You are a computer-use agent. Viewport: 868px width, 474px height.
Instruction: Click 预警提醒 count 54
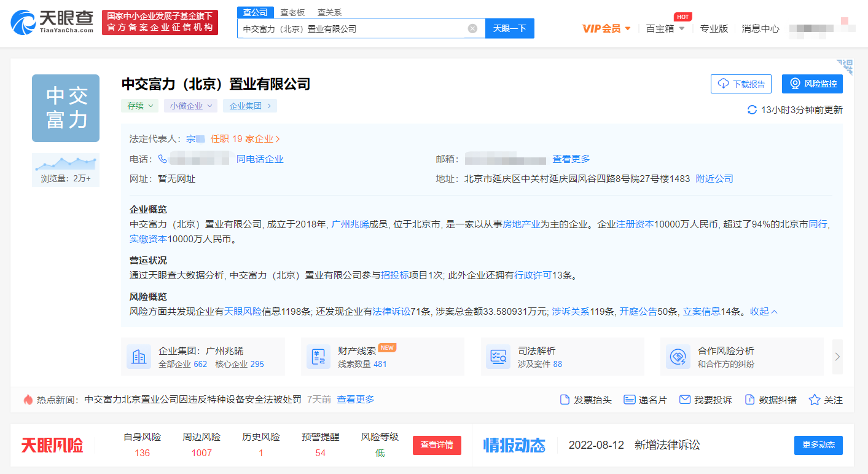(x=320, y=452)
